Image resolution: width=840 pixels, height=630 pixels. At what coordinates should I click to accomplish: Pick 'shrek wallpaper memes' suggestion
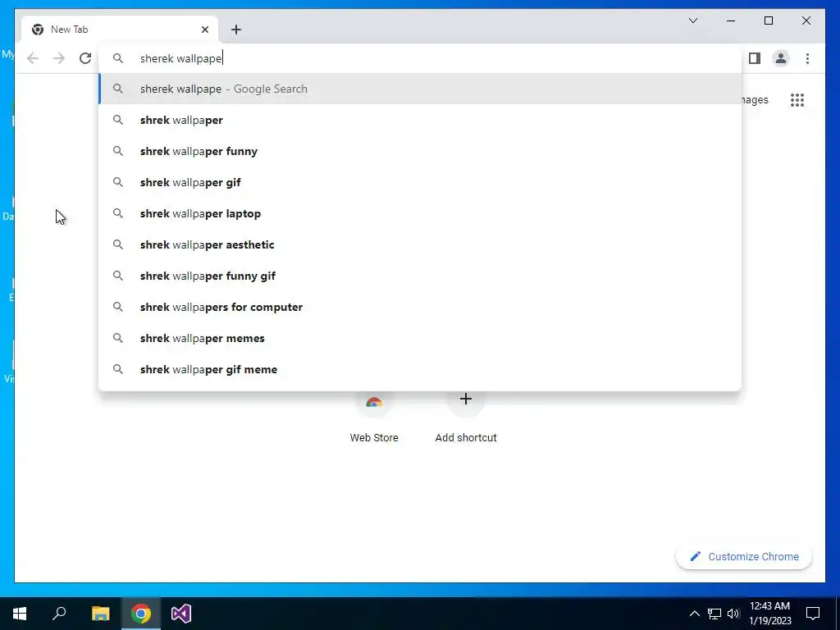click(x=421, y=338)
